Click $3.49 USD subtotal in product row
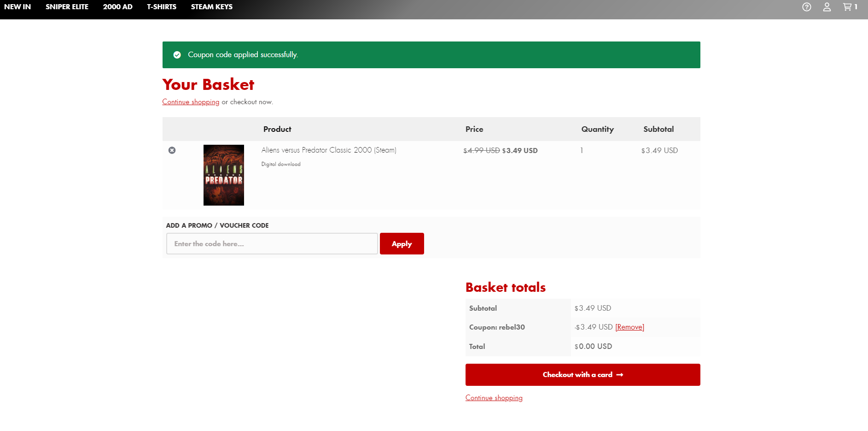Screen dimensions: 868x431 (x=659, y=151)
